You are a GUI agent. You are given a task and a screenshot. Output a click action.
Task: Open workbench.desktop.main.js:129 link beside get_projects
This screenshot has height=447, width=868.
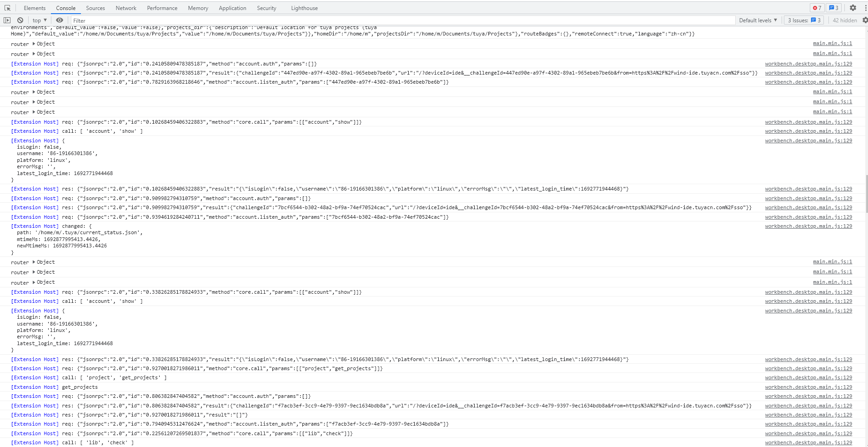pos(808,387)
